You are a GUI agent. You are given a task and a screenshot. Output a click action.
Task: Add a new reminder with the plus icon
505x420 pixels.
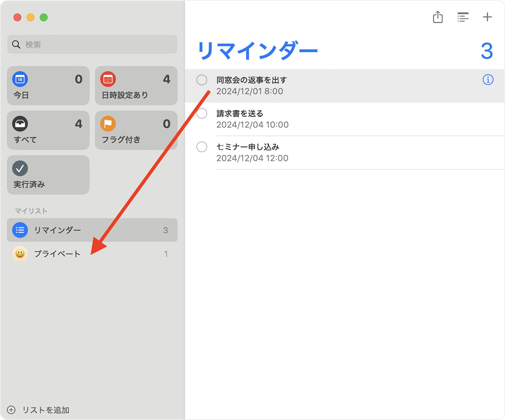click(487, 17)
